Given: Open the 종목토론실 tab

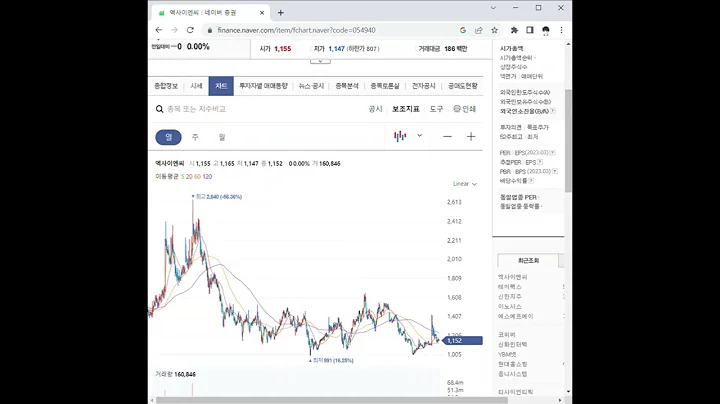Looking at the screenshot, I should coord(385,86).
